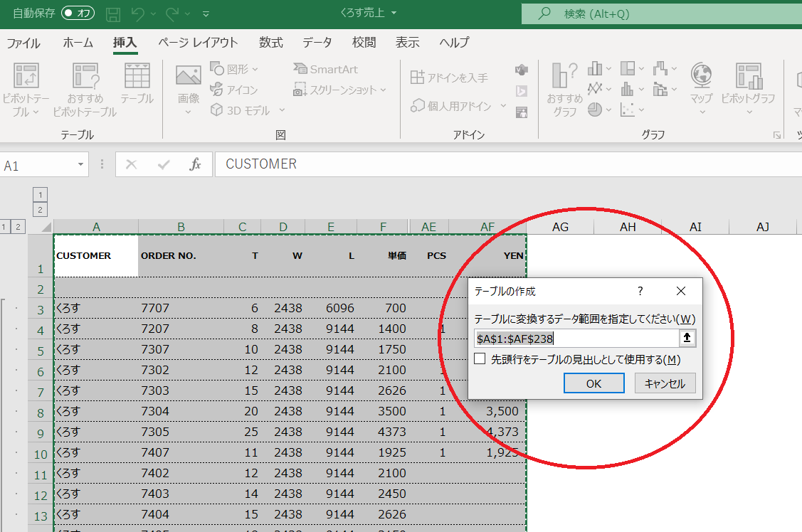Open the グラフ group dialog launcher
The height and width of the screenshot is (532, 802).
pyautogui.click(x=777, y=135)
